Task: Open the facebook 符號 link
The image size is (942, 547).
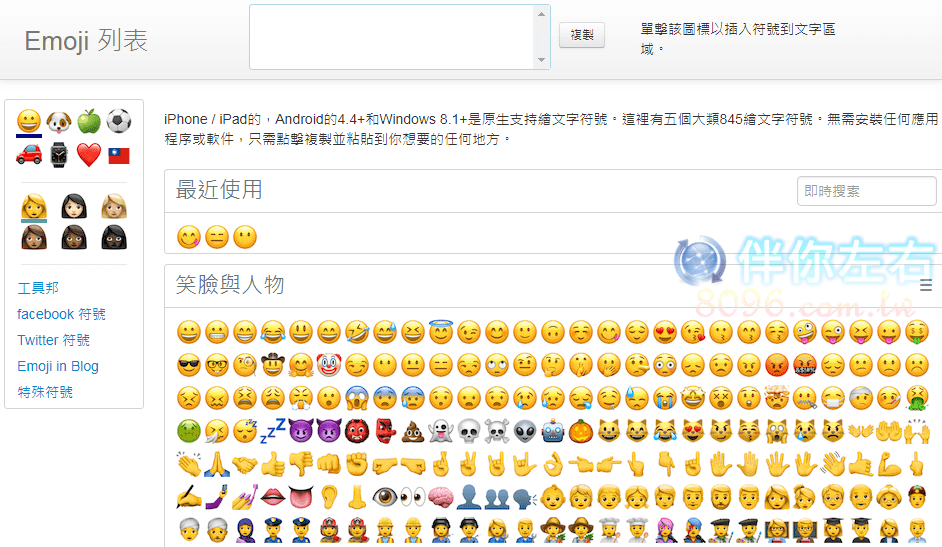Action: coord(61,314)
